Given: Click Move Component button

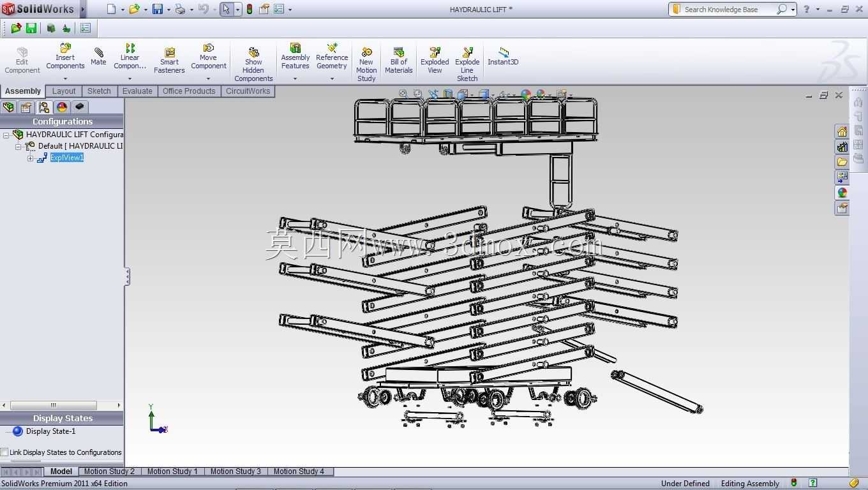Looking at the screenshot, I should pos(209,57).
